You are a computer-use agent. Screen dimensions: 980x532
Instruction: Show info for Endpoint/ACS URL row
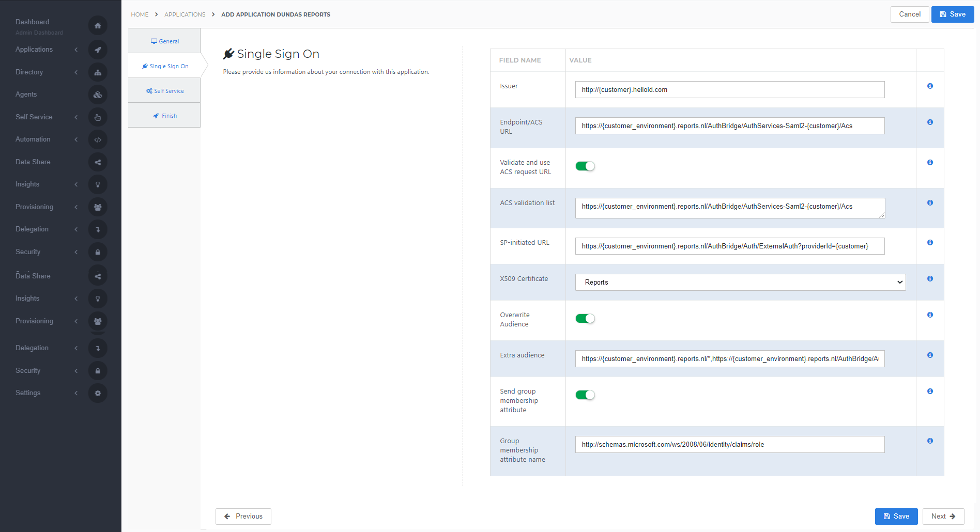(930, 122)
